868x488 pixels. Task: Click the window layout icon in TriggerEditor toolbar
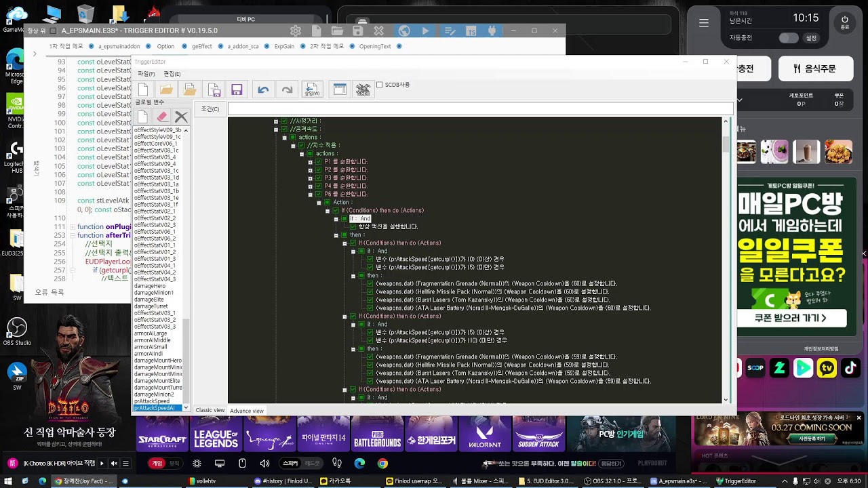340,89
